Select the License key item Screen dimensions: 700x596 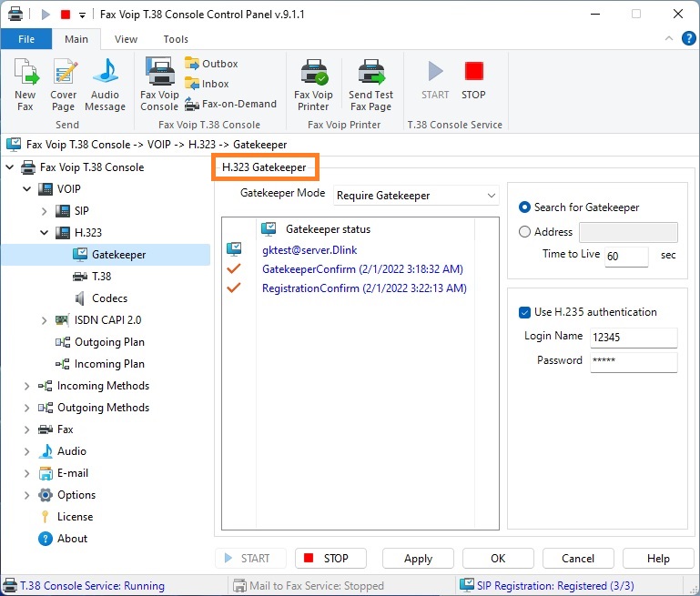coord(66,517)
